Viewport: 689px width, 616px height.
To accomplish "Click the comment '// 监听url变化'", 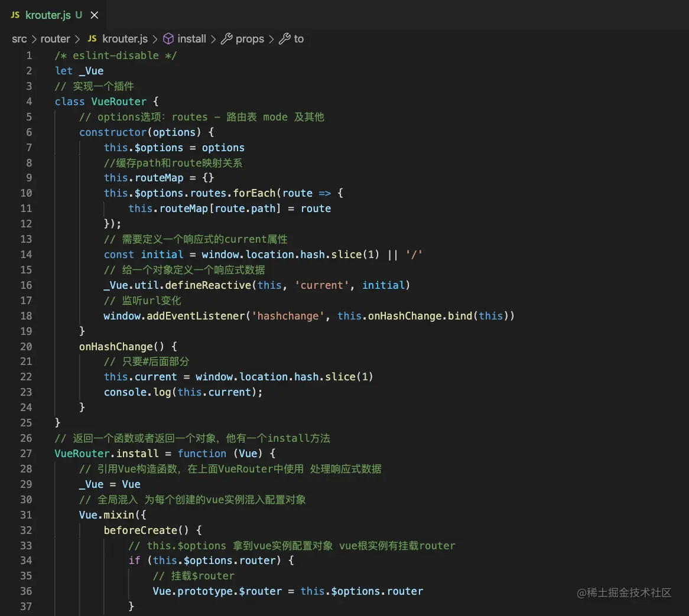I will (142, 301).
